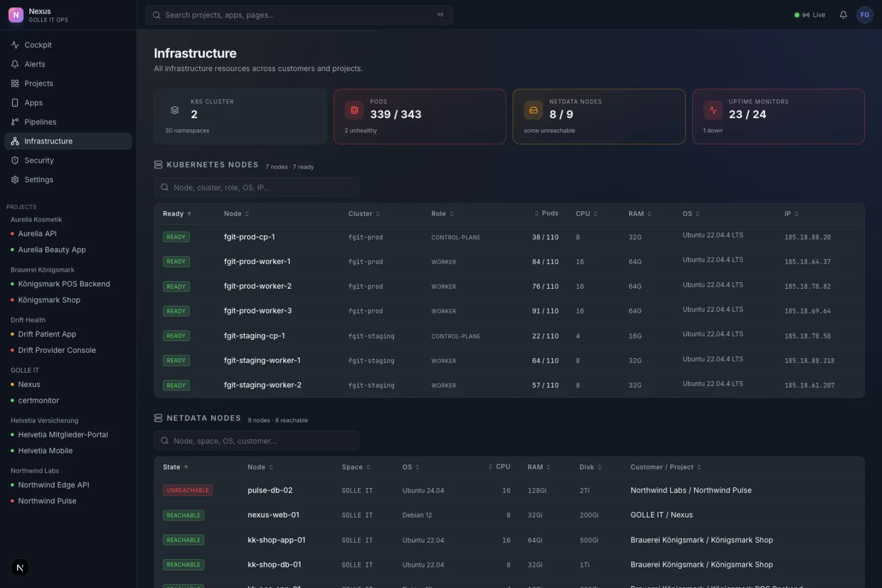Click the Settings gear icon
The width and height of the screenshot is (882, 588).
(15, 180)
